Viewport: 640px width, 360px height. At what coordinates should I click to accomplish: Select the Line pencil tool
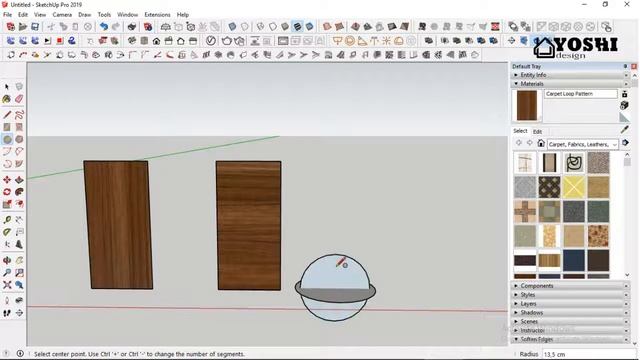tap(7, 115)
